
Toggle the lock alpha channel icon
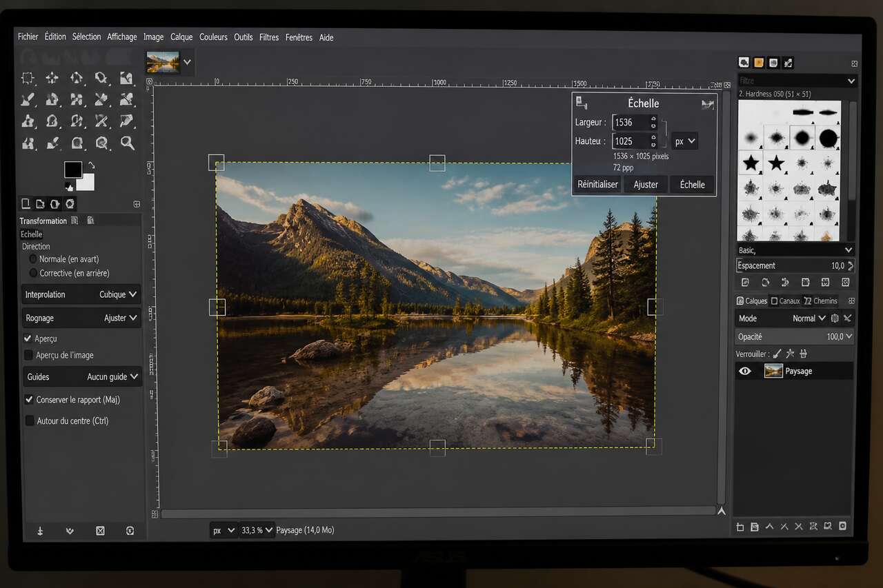coord(802,354)
